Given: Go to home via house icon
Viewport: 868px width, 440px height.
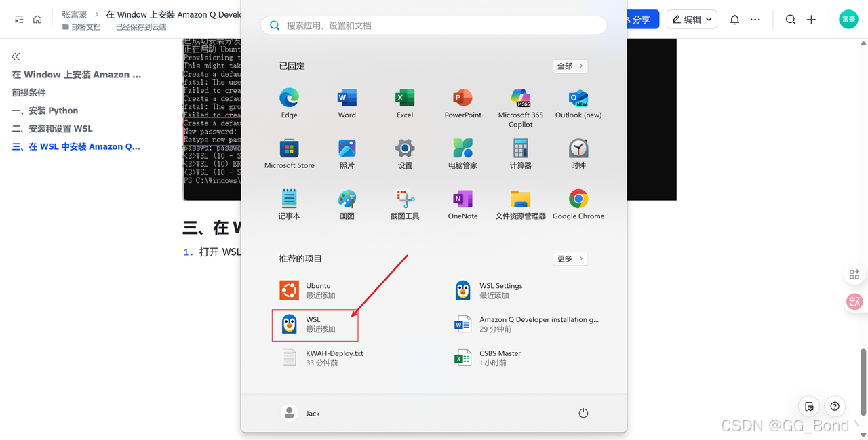Looking at the screenshot, I should [x=37, y=20].
